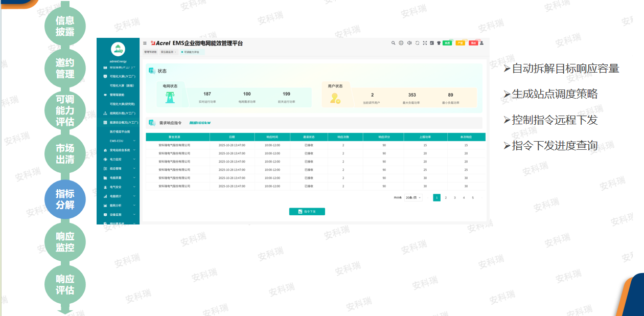Image resolution: width=644 pixels, height=316 pixels.
Task: Click the green alarm badge button
Action: tap(447, 43)
